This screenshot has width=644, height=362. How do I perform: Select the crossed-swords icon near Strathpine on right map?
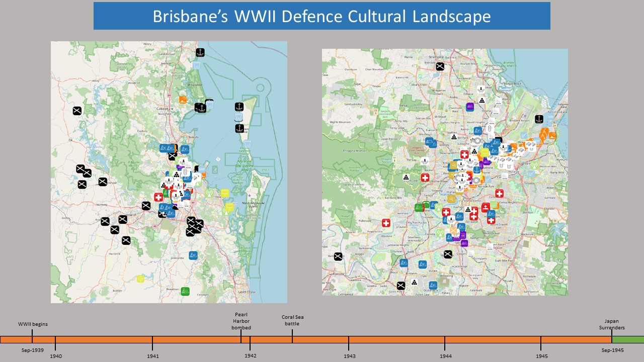[x=440, y=66]
